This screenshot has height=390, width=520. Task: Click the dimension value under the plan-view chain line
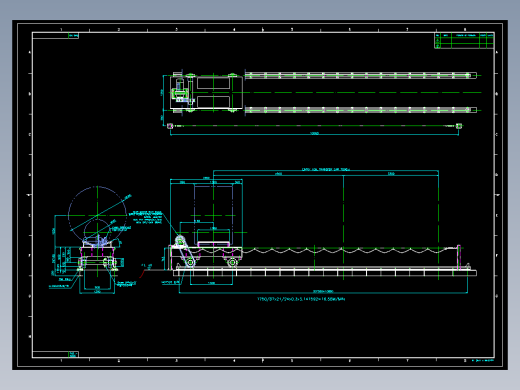(314, 133)
